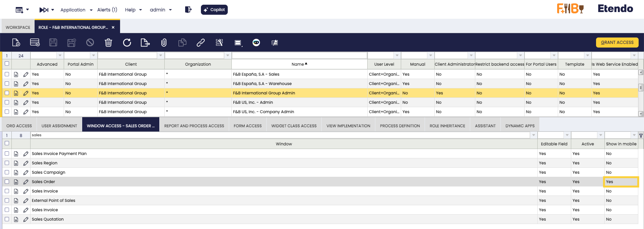644x229 pixels.
Task: Tick checkbox for F&B España, S.A - Sales
Action: click(7, 74)
